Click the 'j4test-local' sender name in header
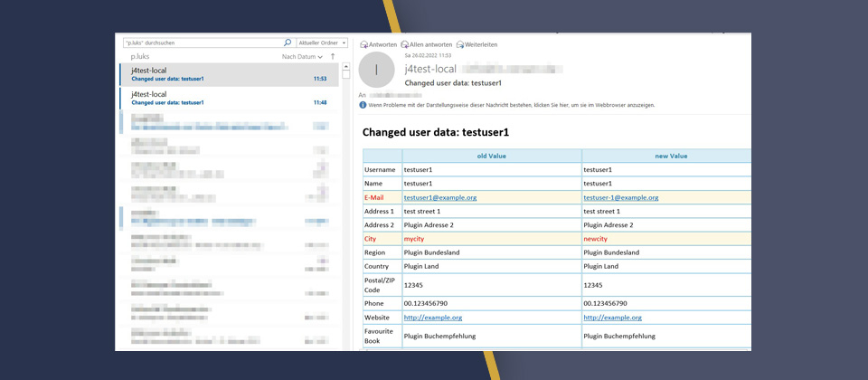 click(x=430, y=70)
